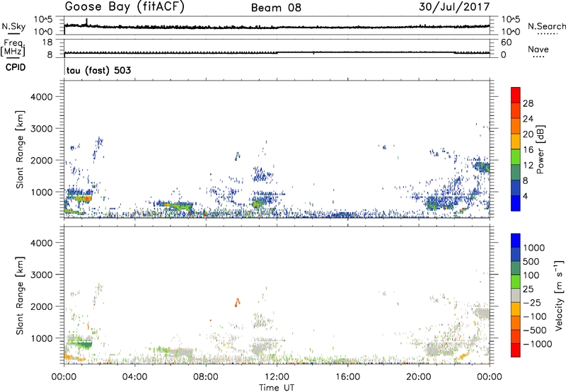Screen dimensions: 566x392
Task: Pick the bright blue top Velocity swatch
Action: [516, 241]
